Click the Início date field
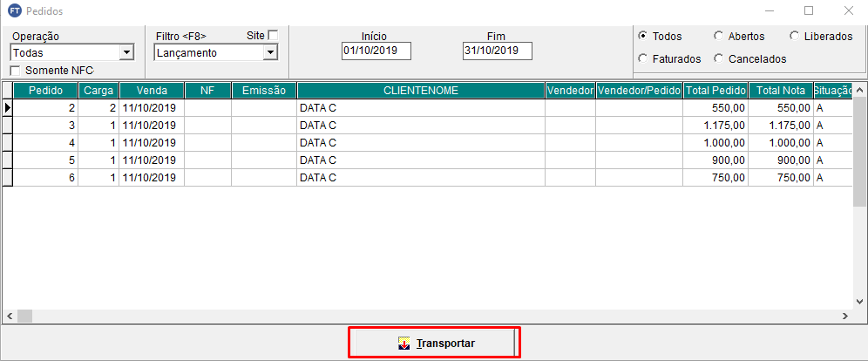The width and height of the screenshot is (868, 361). pos(376,51)
